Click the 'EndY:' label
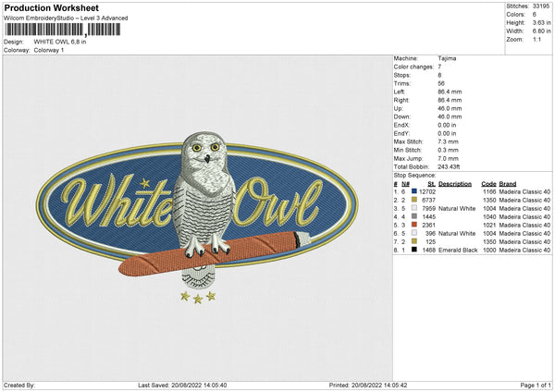 coord(401,133)
